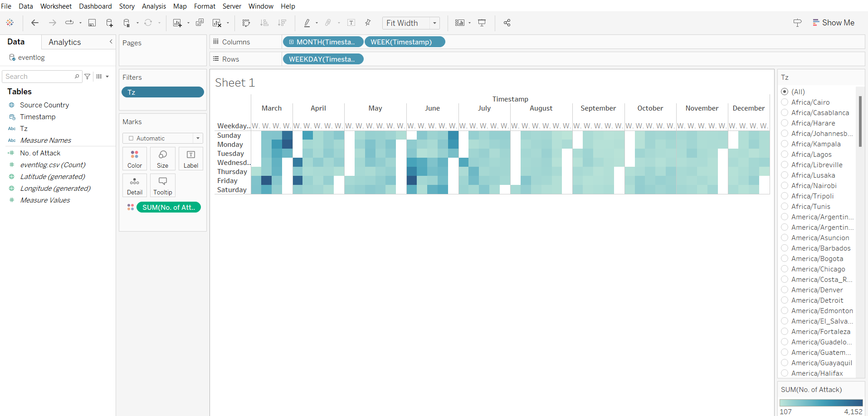Select the America/Chicago timezone option

(785, 269)
